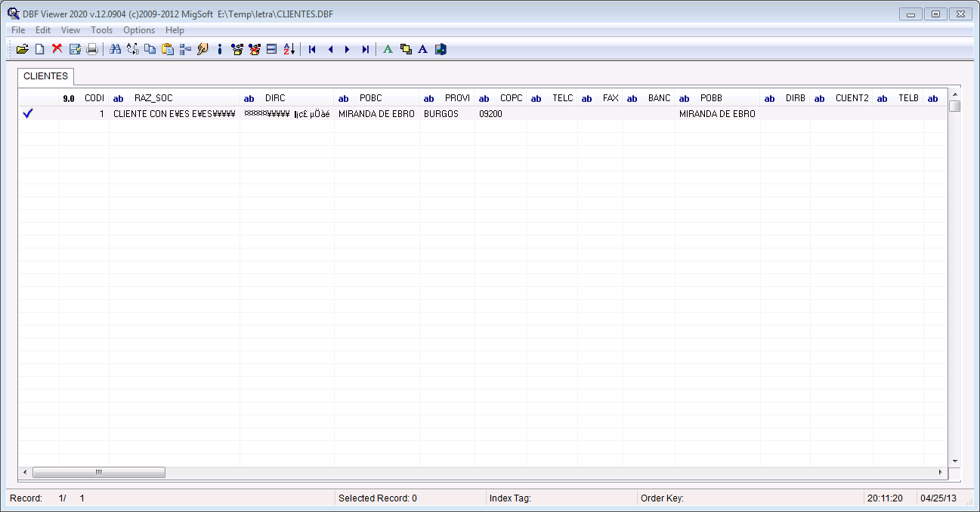Go to first record arrow
The height and width of the screenshot is (512, 980).
pyautogui.click(x=312, y=49)
